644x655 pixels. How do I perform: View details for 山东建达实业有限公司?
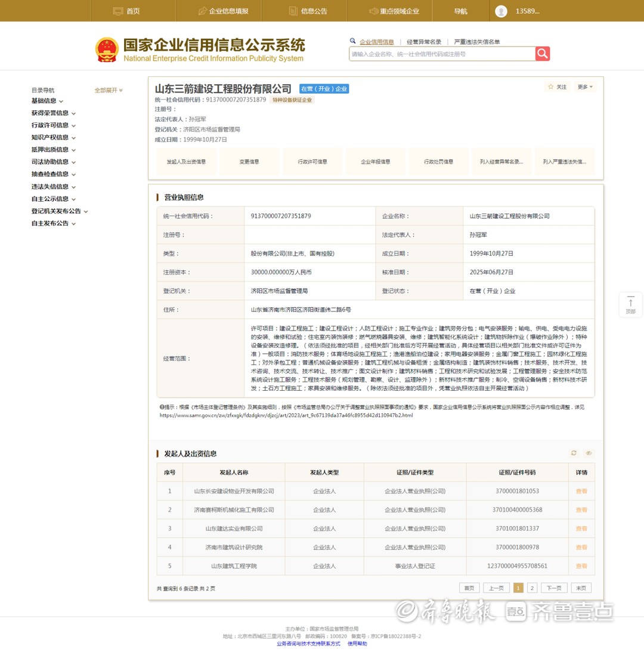click(x=581, y=529)
